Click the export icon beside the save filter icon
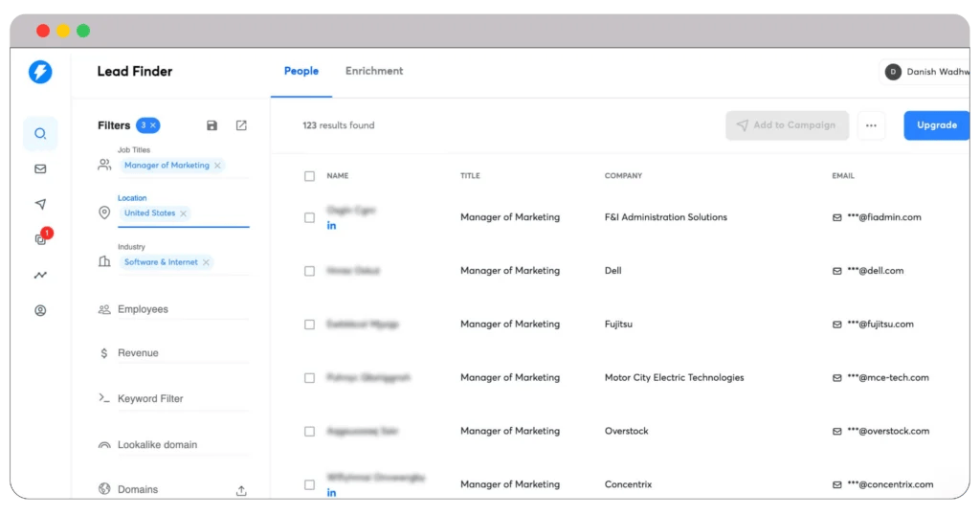 [x=241, y=125]
